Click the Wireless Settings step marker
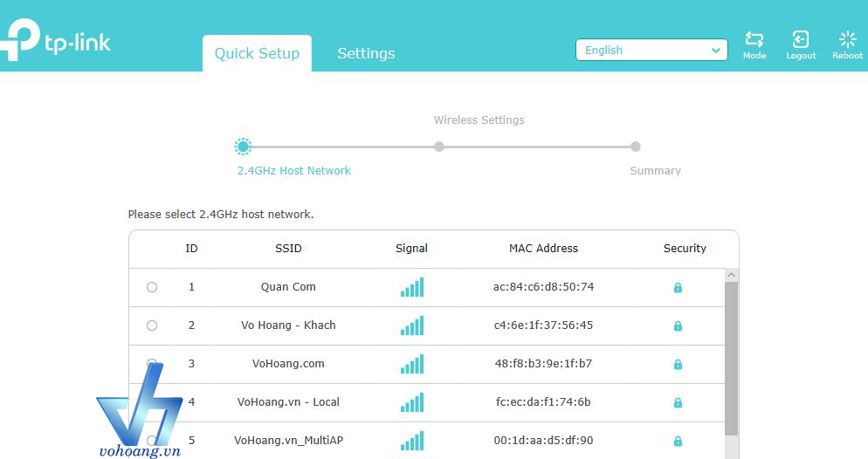868x459 pixels. pos(439,147)
